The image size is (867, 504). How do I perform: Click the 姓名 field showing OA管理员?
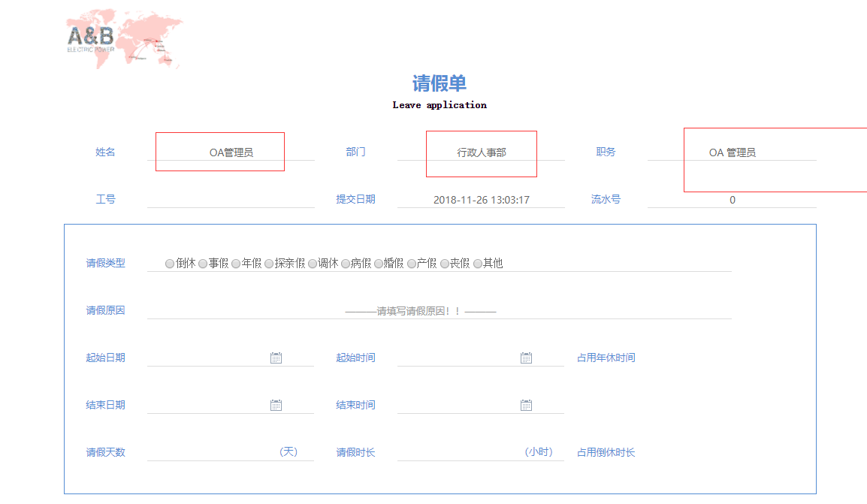(231, 152)
